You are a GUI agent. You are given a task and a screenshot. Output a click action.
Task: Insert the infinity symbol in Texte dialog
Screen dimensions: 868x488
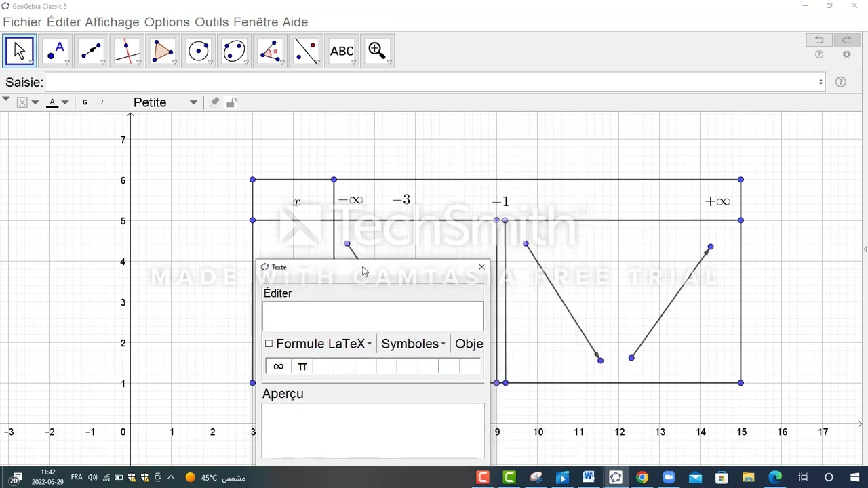(278, 367)
